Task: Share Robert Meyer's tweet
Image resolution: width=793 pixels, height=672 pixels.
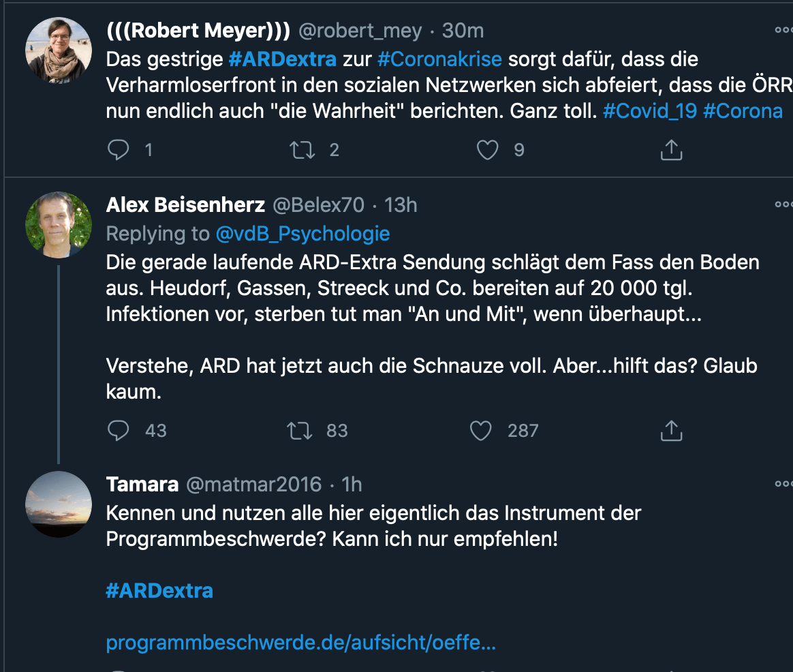Action: click(671, 150)
